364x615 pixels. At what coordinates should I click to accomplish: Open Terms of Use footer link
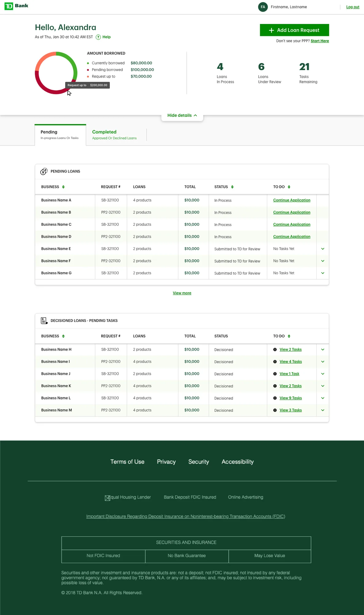(x=127, y=462)
